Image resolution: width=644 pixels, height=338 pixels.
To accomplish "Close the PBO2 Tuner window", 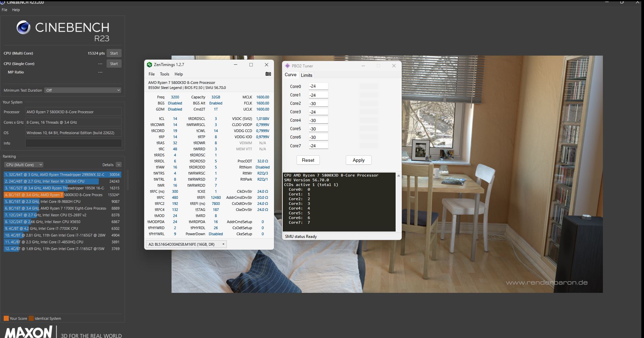I will click(x=394, y=66).
